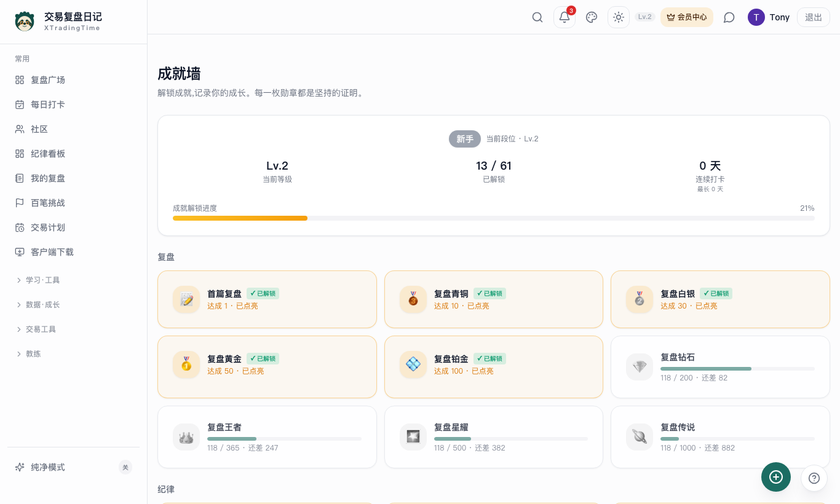This screenshot has height=504, width=840.
Task: Click the 复盘王者 crown icon
Action: pyautogui.click(x=186, y=437)
